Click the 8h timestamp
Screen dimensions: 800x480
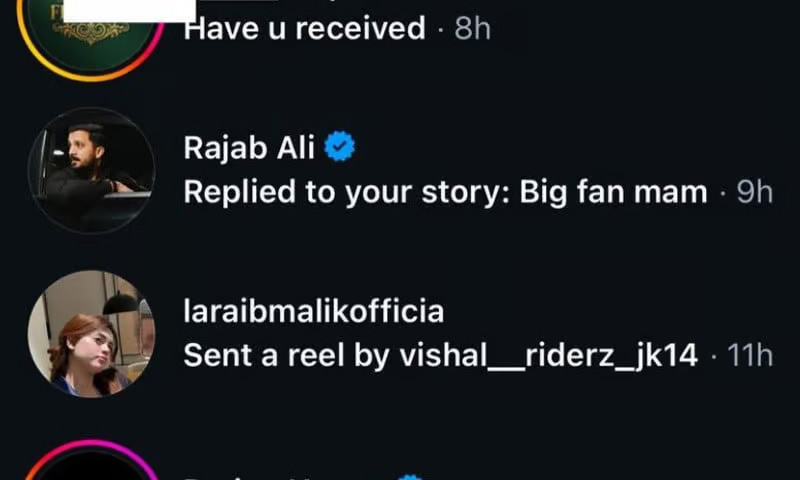click(473, 28)
